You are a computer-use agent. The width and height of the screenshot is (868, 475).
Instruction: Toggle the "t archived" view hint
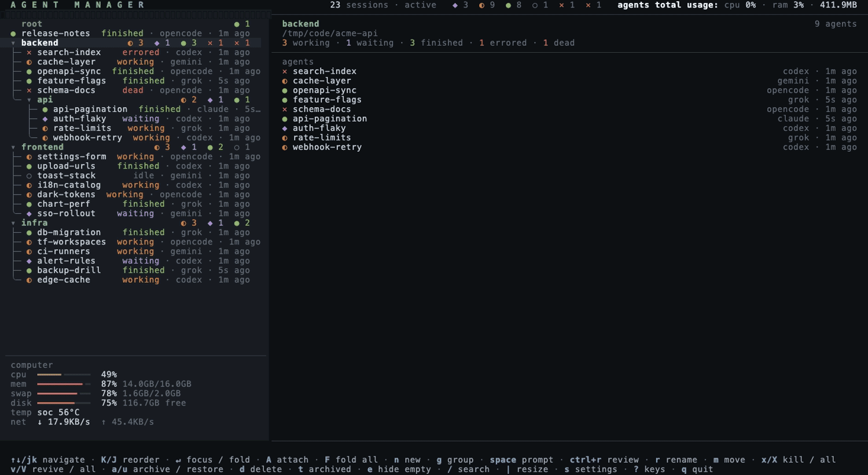click(x=325, y=469)
